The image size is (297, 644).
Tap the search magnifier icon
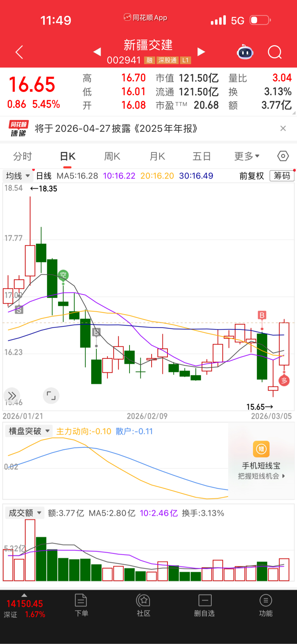[275, 52]
